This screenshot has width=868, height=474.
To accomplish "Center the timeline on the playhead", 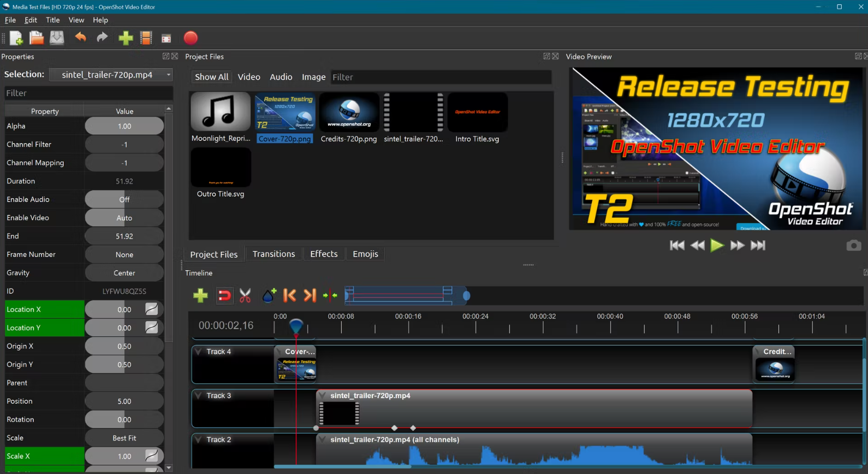I will pos(330,295).
